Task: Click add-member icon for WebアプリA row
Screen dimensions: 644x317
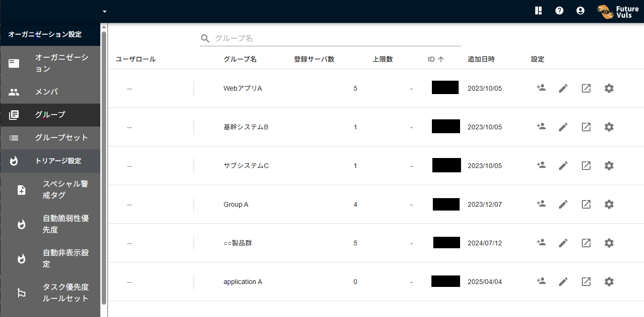Action: pos(541,88)
